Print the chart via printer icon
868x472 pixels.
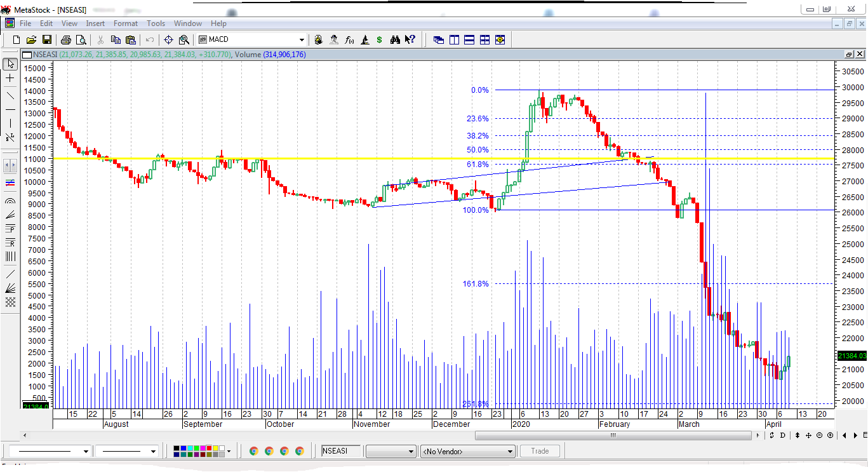[66, 39]
